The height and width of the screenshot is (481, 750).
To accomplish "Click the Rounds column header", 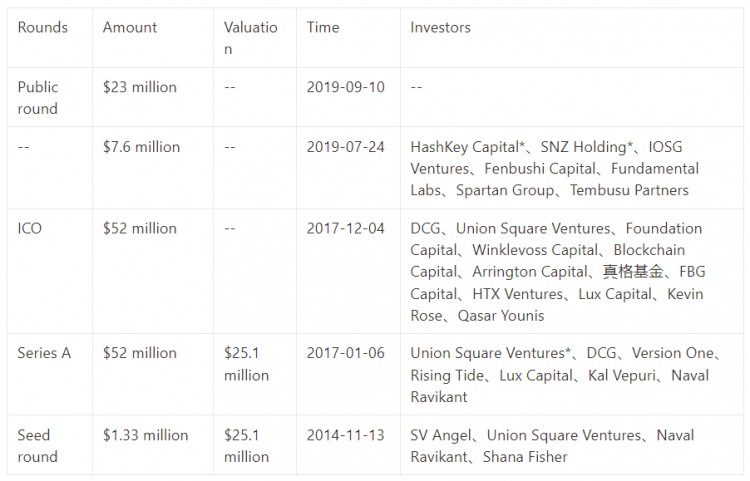I will click(x=43, y=27).
